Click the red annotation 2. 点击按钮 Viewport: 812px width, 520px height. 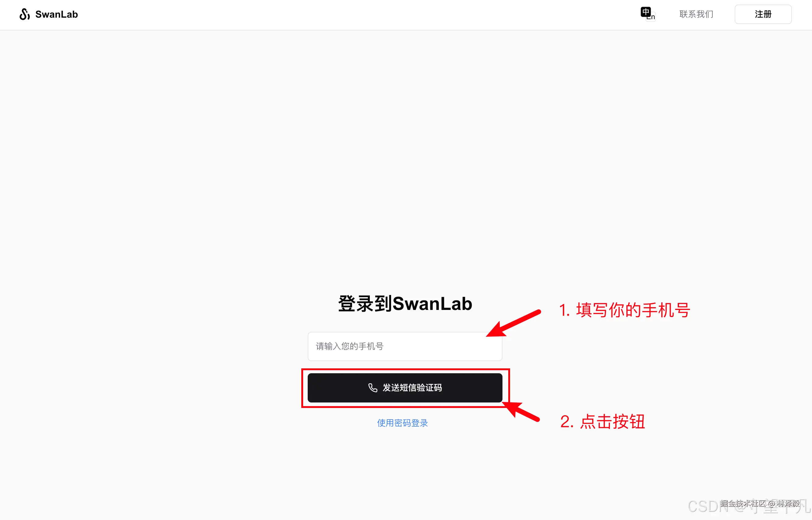pos(602,421)
